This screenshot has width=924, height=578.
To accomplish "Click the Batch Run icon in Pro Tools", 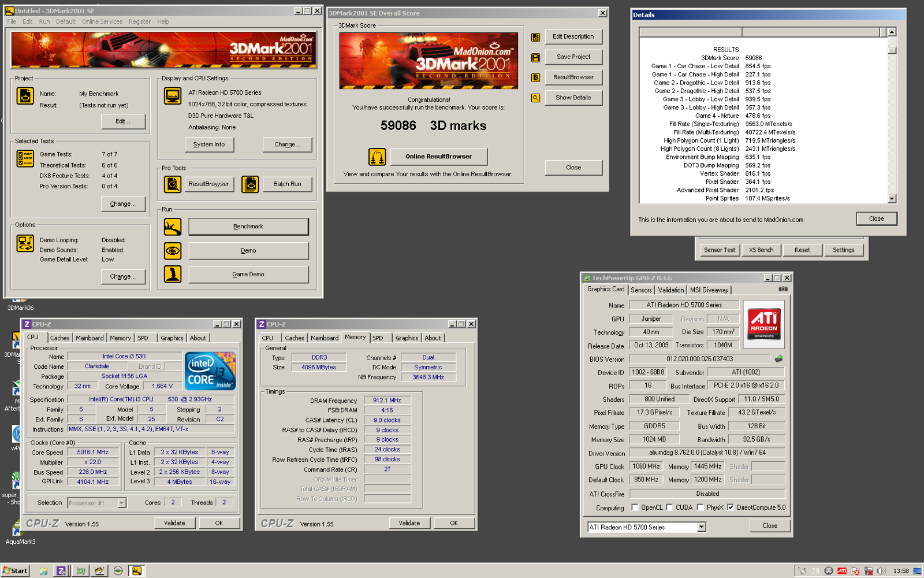I will tap(250, 184).
